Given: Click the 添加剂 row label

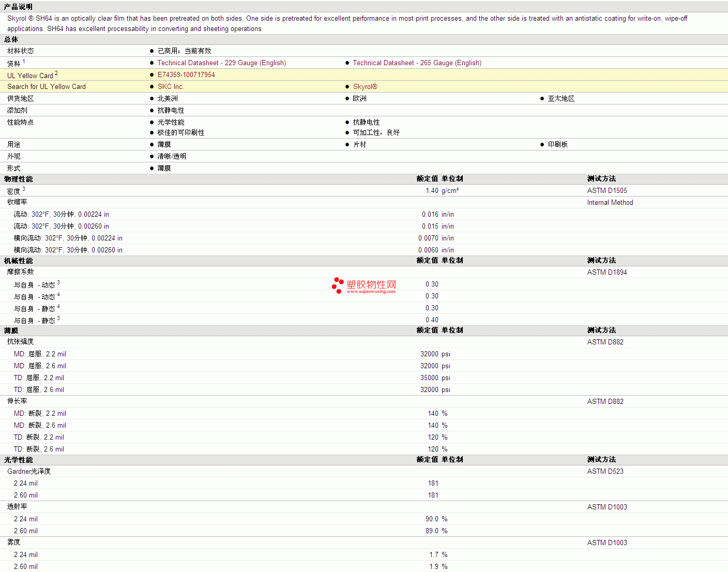Looking at the screenshot, I should (17, 110).
